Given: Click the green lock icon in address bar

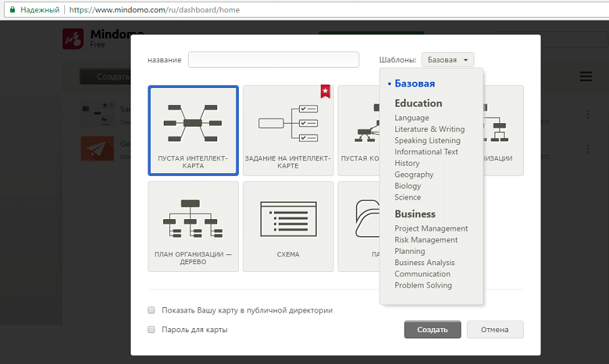Looking at the screenshot, I should [12, 9].
